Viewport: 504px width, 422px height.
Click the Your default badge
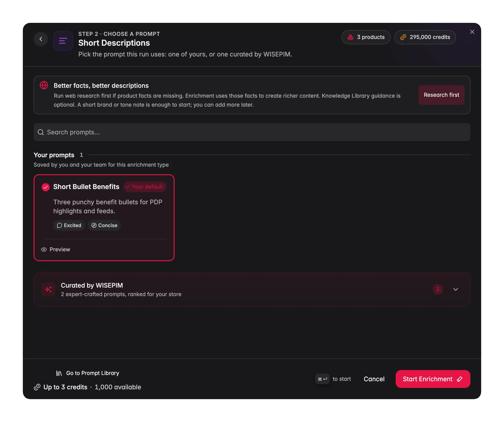coord(145,187)
